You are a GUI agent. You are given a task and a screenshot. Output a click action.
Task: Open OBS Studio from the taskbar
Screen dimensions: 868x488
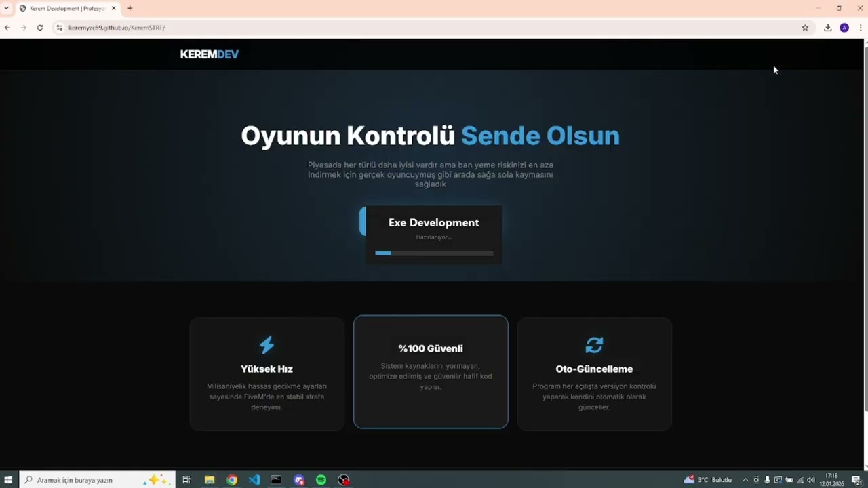(344, 480)
